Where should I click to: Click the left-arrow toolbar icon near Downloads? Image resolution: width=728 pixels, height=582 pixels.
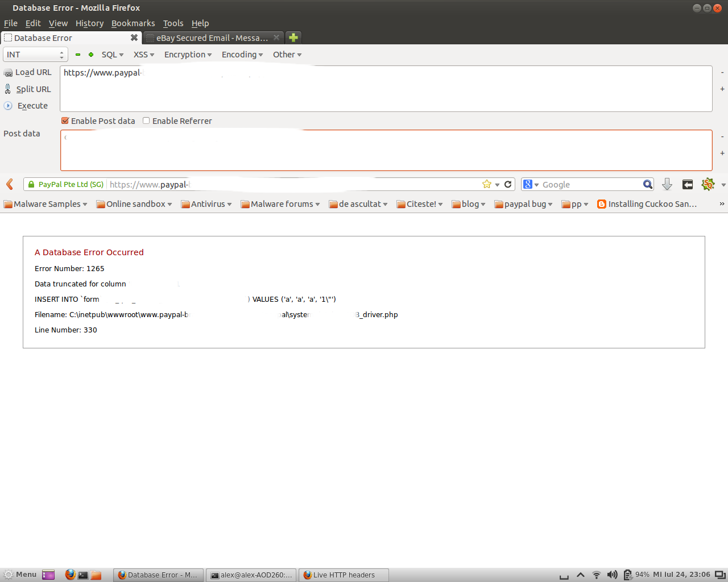point(688,184)
